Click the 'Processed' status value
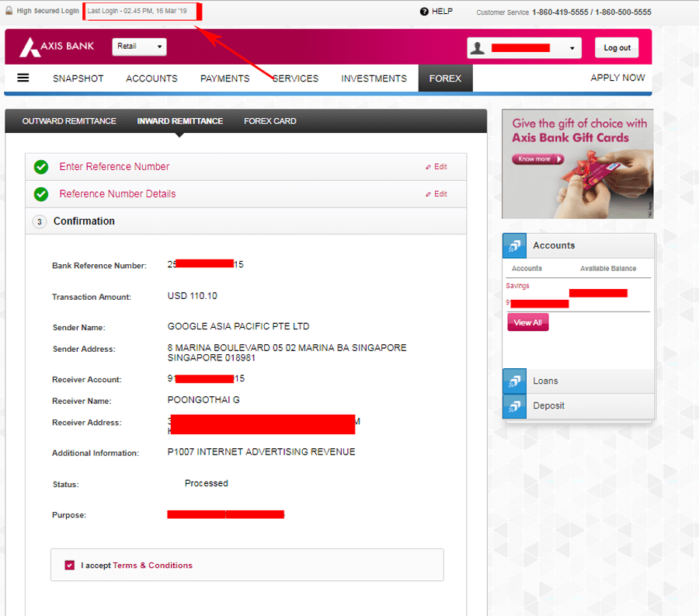The width and height of the screenshot is (699, 616). (207, 483)
